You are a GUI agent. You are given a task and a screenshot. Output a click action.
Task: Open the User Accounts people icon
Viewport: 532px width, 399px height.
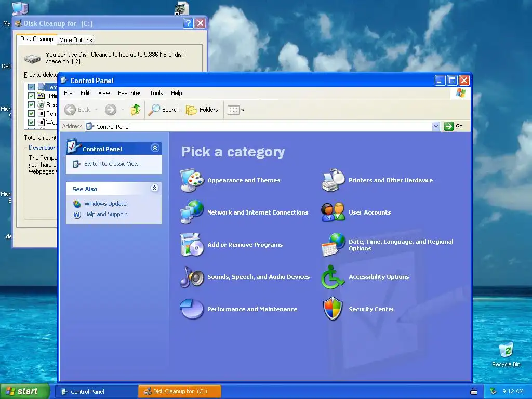(333, 212)
